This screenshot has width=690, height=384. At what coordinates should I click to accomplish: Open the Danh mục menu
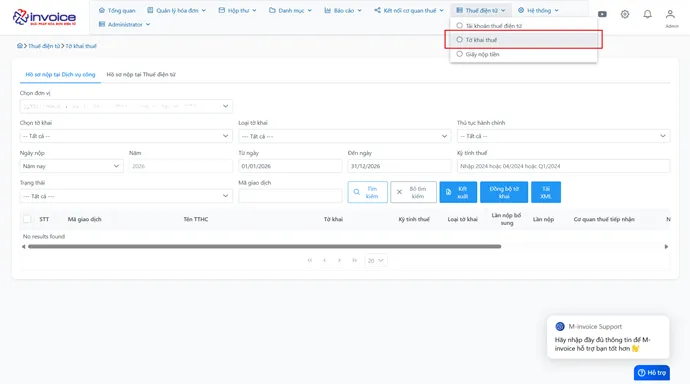coord(290,10)
